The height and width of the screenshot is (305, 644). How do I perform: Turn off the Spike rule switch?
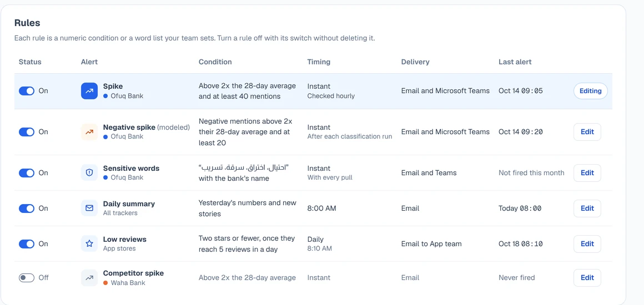(27, 91)
